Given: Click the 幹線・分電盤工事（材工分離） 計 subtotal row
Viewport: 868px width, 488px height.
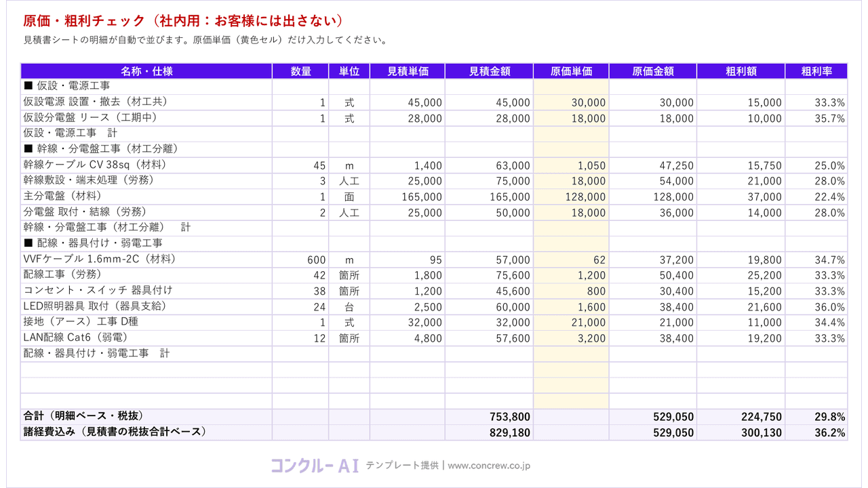Looking at the screenshot, I should (x=434, y=228).
